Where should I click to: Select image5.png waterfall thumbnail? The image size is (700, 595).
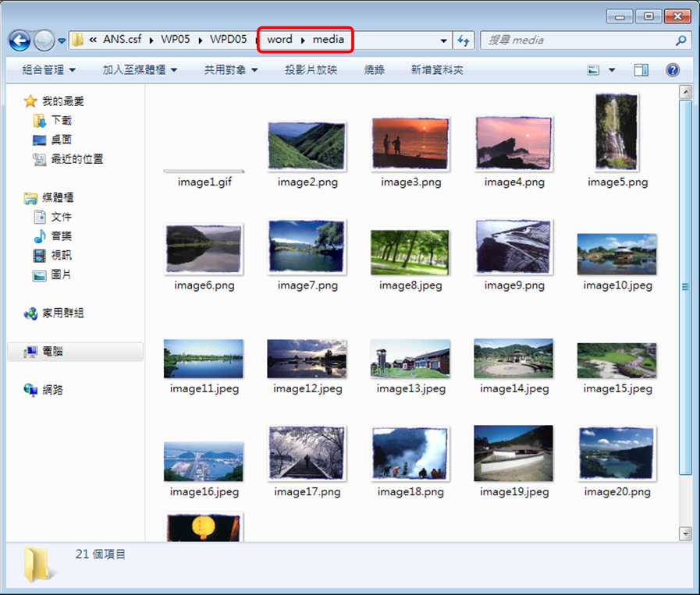click(616, 132)
